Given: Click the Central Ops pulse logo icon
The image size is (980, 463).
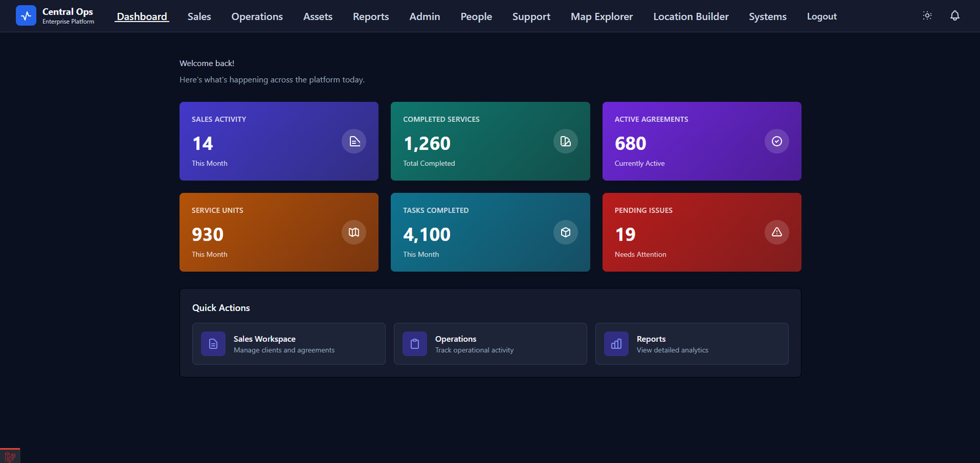Looking at the screenshot, I should click(26, 15).
